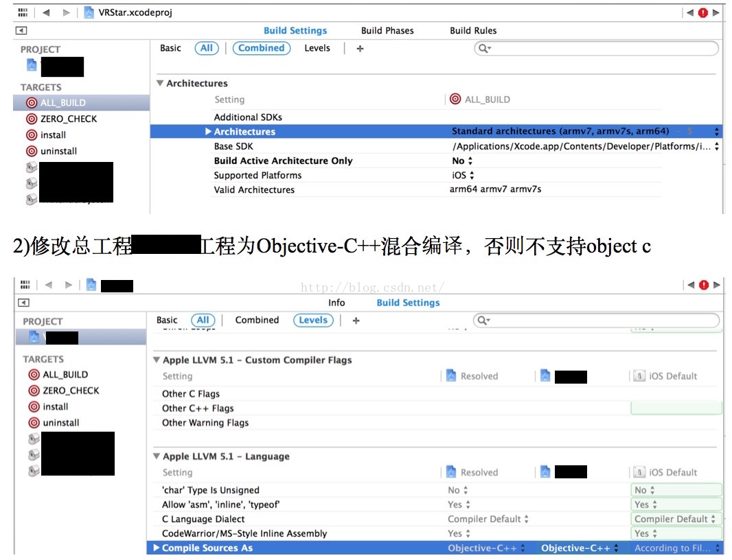This screenshot has width=732, height=560.
Task: Open Build Settings tab in top window
Action: click(x=295, y=31)
